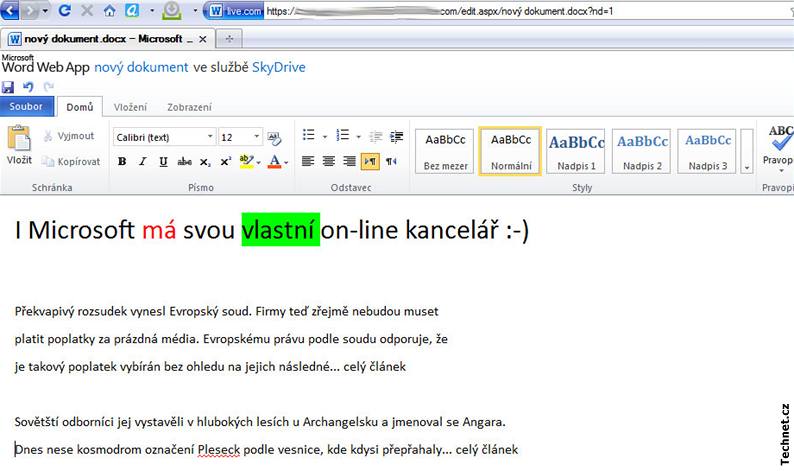Switch to the Vložení ribbon tab
The height and width of the screenshot is (471, 794).
pyautogui.click(x=130, y=107)
